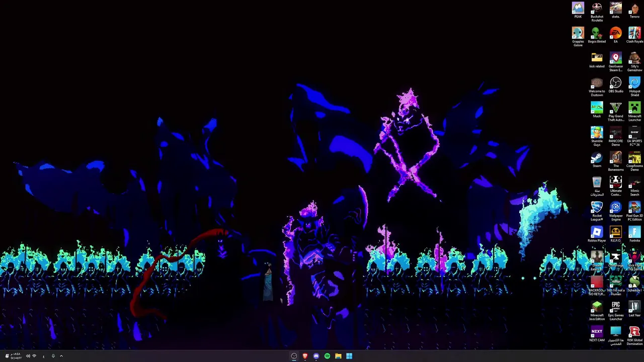The image size is (644, 362).
Task: Launch the Epic Games Launcher icon
Action: pos(615,311)
